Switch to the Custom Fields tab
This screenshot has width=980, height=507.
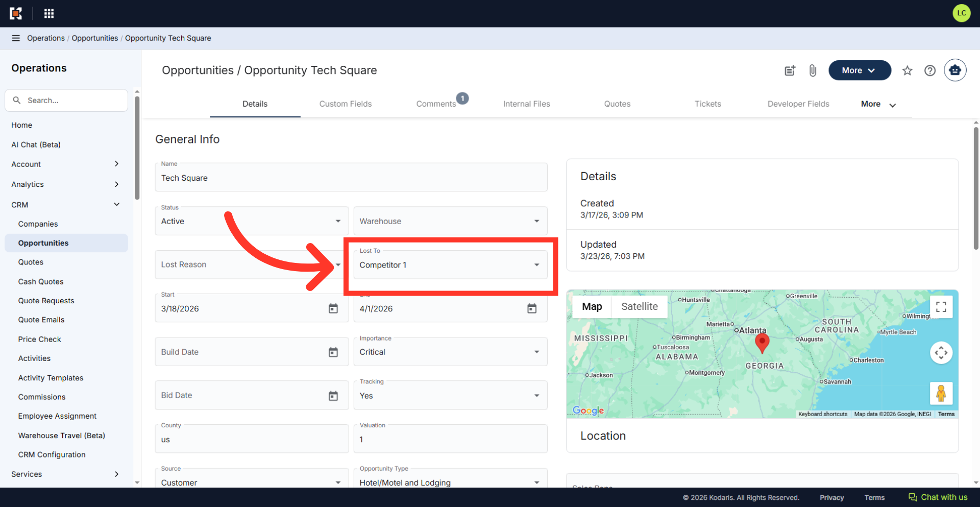[346, 104]
